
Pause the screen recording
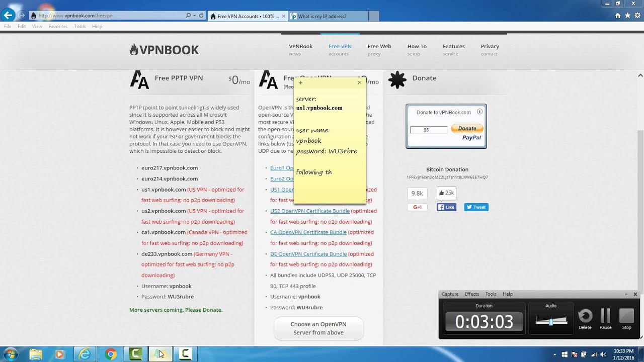(x=605, y=318)
